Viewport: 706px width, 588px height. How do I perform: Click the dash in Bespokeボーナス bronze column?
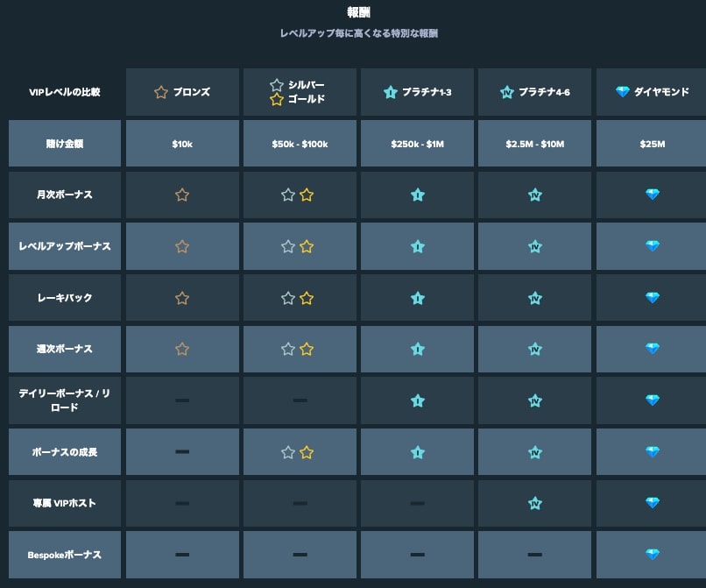coord(182,555)
